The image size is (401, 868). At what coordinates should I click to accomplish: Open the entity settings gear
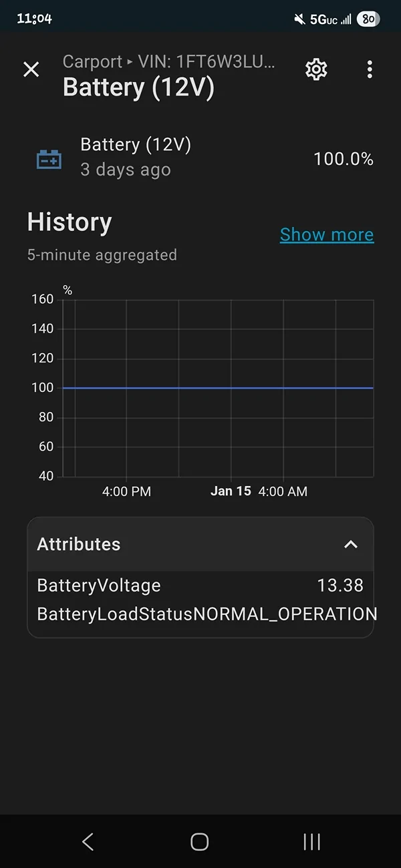click(315, 69)
